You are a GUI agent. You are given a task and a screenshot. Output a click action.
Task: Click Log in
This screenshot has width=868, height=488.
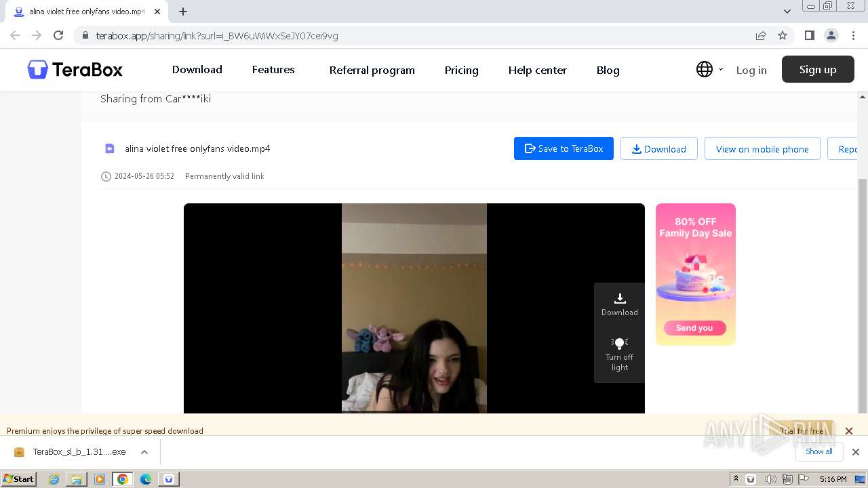[751, 70]
